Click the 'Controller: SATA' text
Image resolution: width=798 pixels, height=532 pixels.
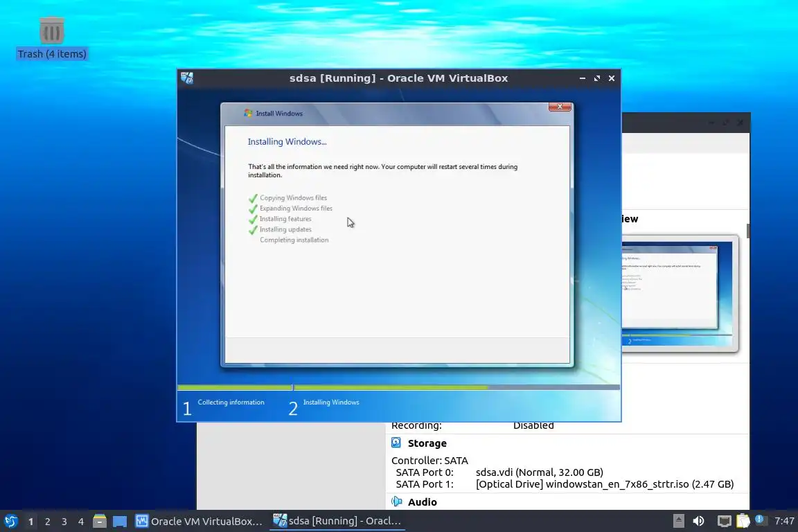[x=429, y=461]
